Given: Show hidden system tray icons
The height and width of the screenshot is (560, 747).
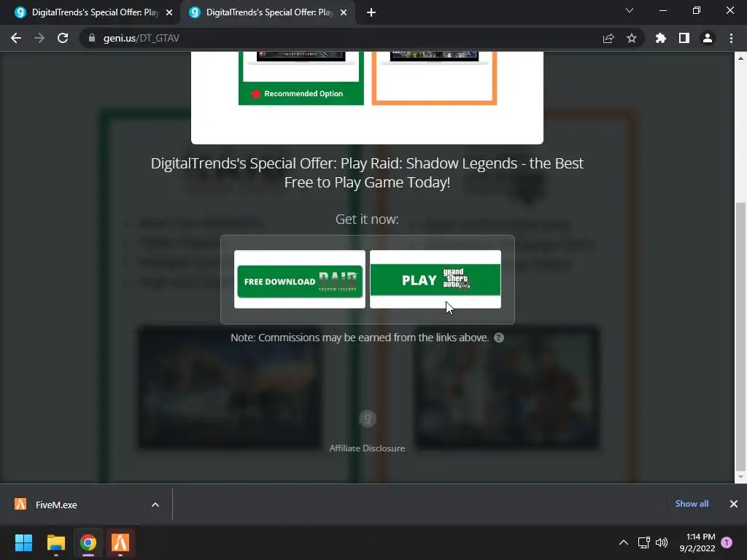Looking at the screenshot, I should pyautogui.click(x=623, y=542).
